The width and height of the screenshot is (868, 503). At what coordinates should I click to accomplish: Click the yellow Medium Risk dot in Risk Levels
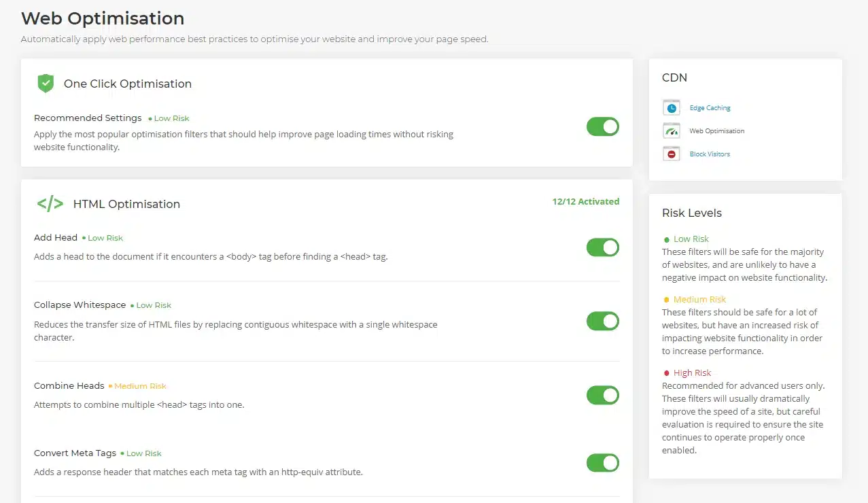667,300
